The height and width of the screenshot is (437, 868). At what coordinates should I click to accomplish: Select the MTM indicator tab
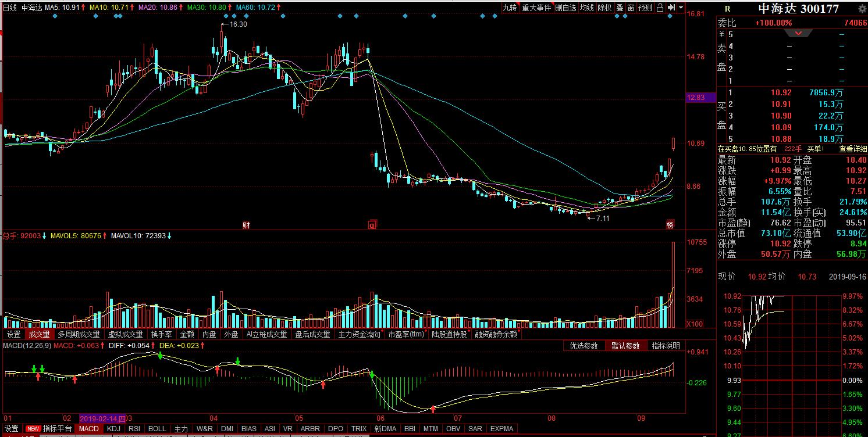coord(431,429)
